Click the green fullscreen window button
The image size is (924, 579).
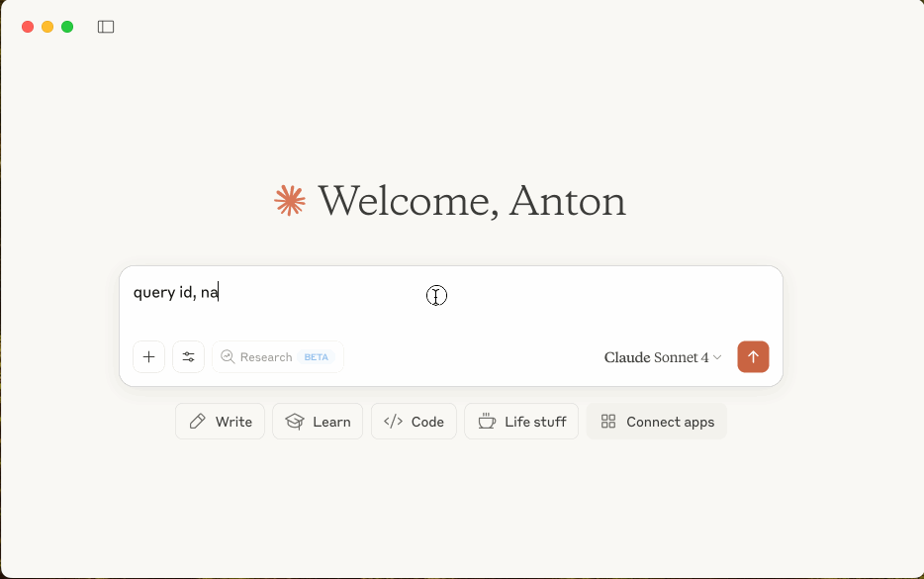tap(67, 27)
